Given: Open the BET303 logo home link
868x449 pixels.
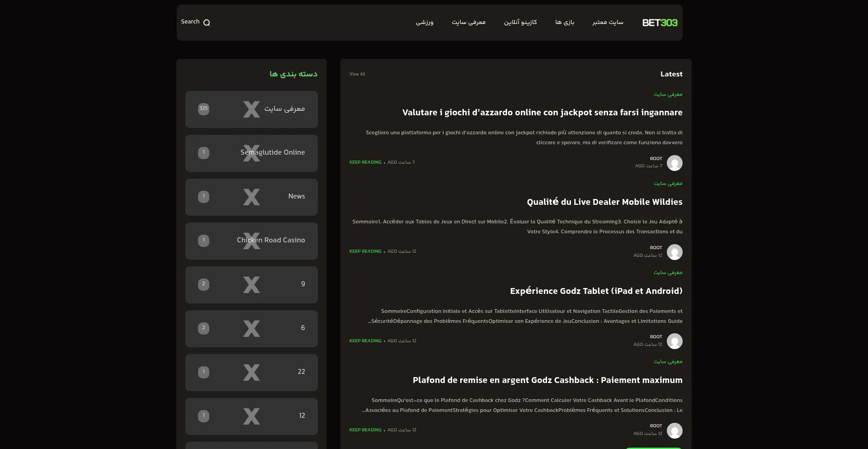Looking at the screenshot, I should (660, 23).
